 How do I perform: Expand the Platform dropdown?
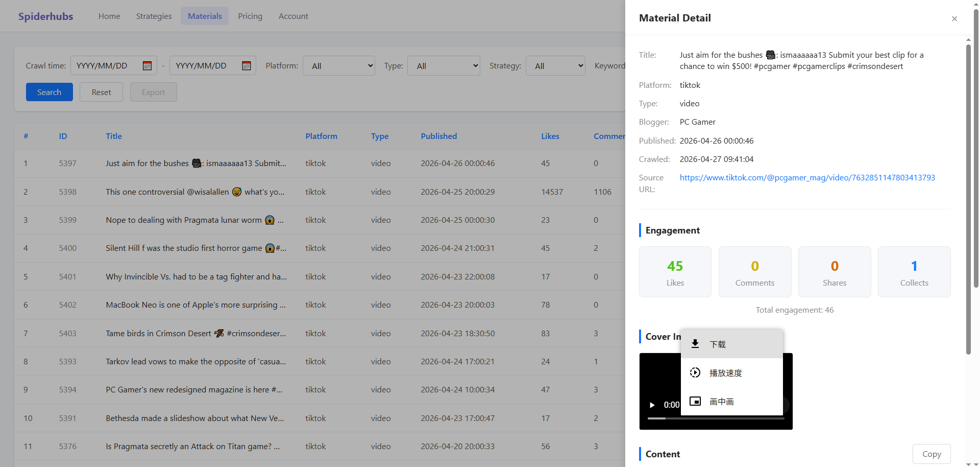click(339, 66)
